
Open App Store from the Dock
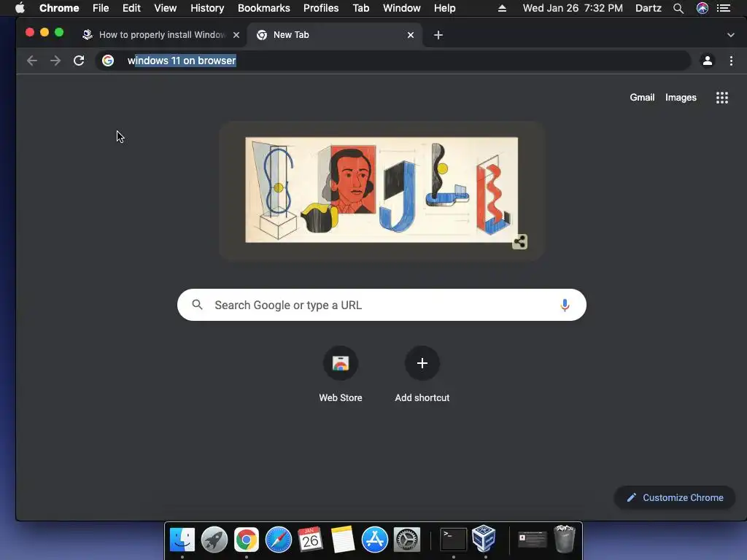coord(374,540)
